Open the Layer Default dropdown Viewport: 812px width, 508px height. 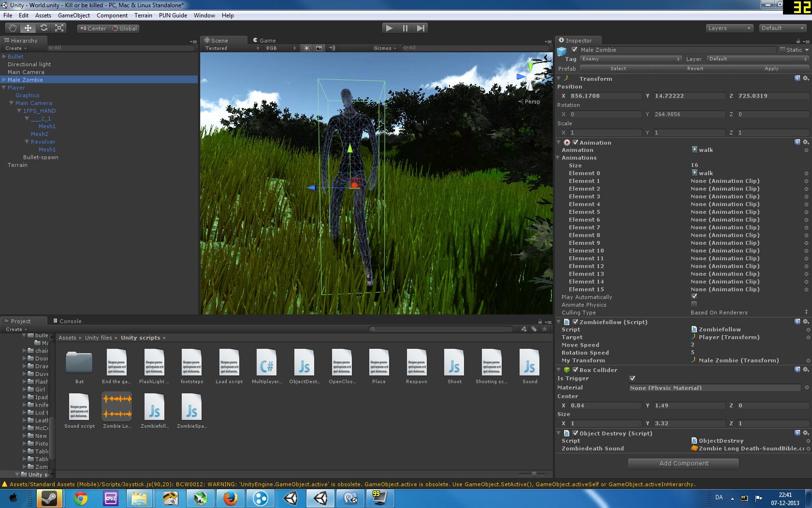757,59
